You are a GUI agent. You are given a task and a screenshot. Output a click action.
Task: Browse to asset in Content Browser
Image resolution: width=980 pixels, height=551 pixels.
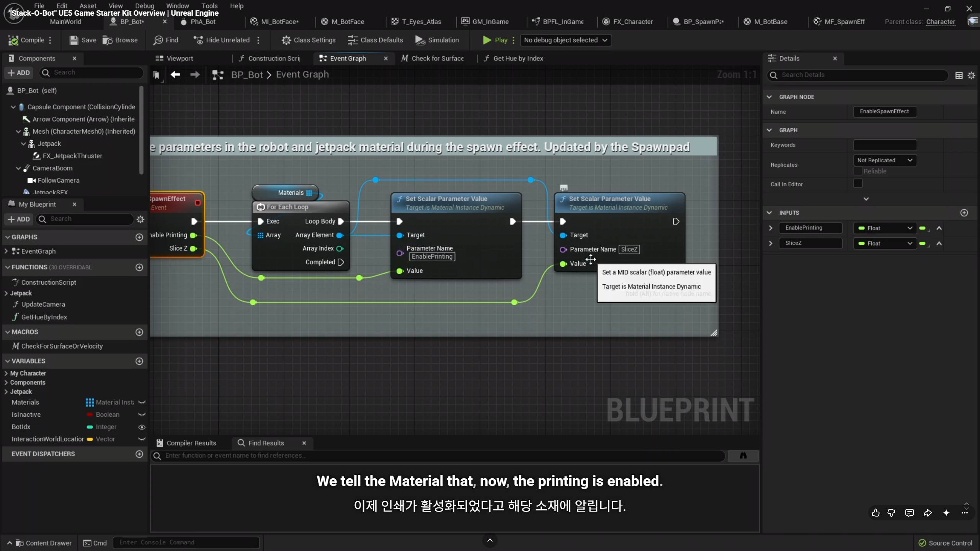[x=120, y=40]
